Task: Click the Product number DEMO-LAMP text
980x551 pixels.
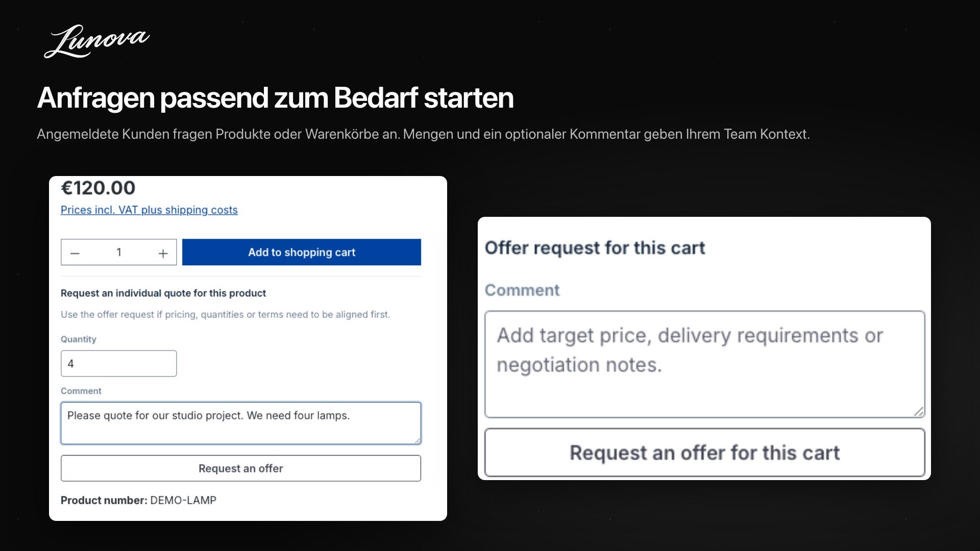Action: pos(138,500)
